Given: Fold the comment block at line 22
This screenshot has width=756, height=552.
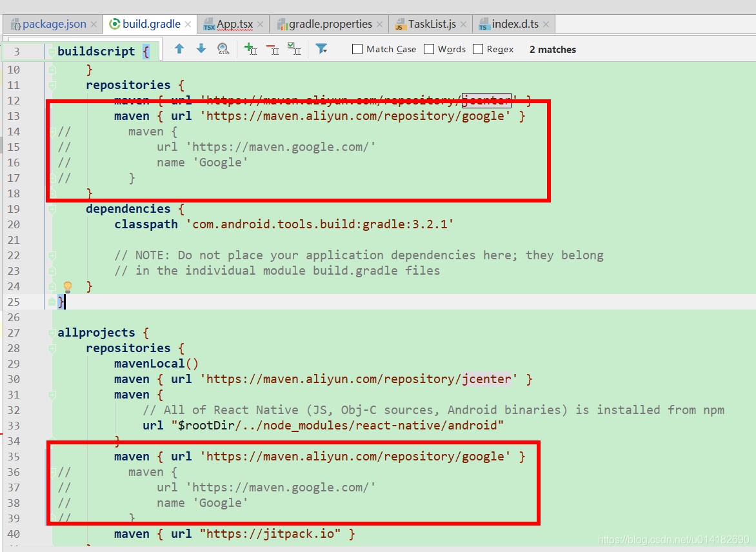Looking at the screenshot, I should point(52,255).
